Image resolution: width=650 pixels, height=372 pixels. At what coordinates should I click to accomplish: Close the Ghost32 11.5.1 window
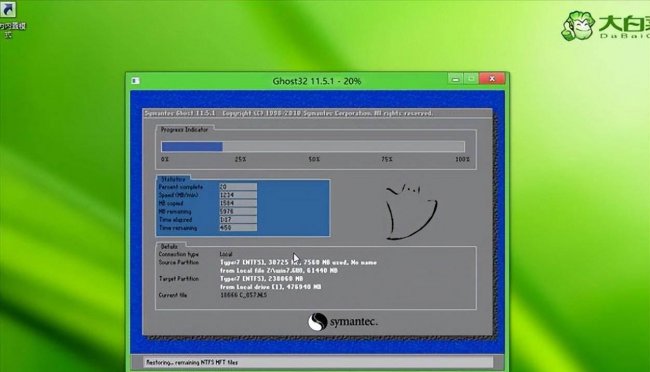492,78
